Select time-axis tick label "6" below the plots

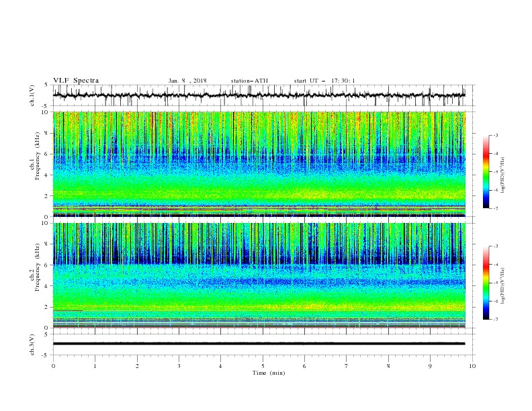click(x=304, y=366)
